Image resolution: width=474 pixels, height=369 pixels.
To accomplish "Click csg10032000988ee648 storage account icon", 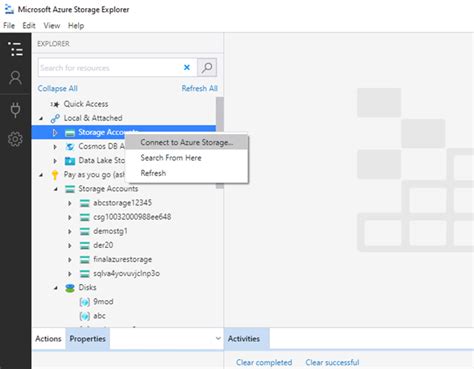I will point(85,217).
